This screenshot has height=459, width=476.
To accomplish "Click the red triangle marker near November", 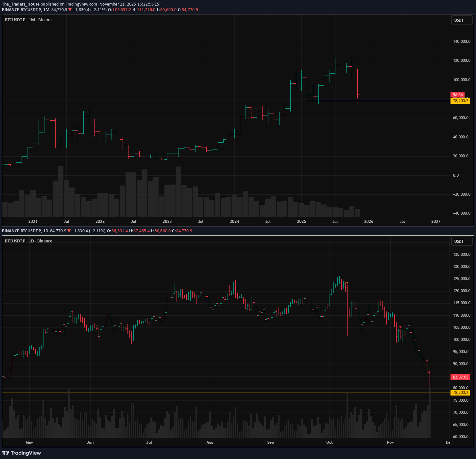I will coord(400,327).
